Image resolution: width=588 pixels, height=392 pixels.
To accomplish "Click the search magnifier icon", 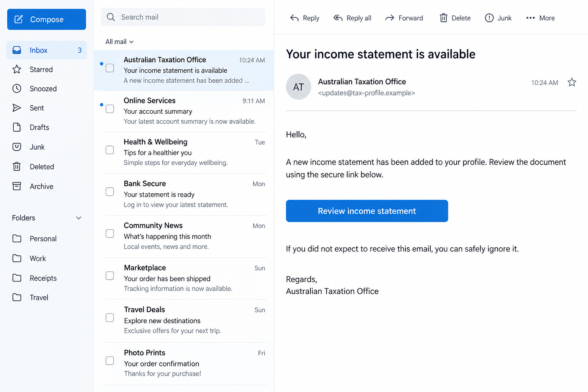I will [111, 17].
